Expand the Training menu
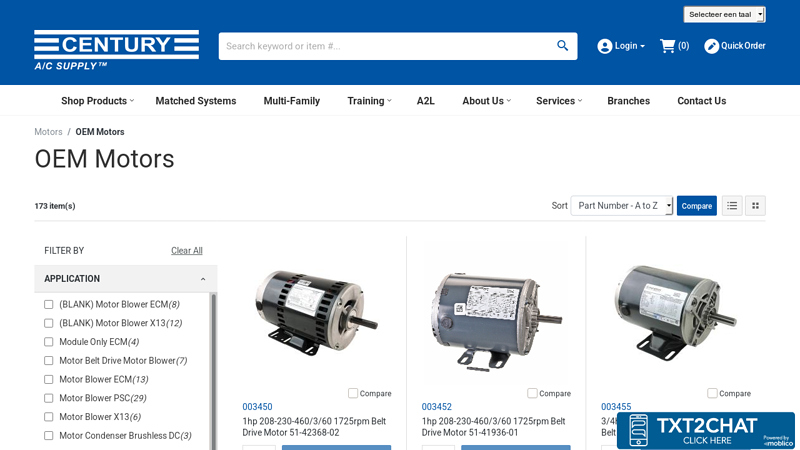 point(369,101)
